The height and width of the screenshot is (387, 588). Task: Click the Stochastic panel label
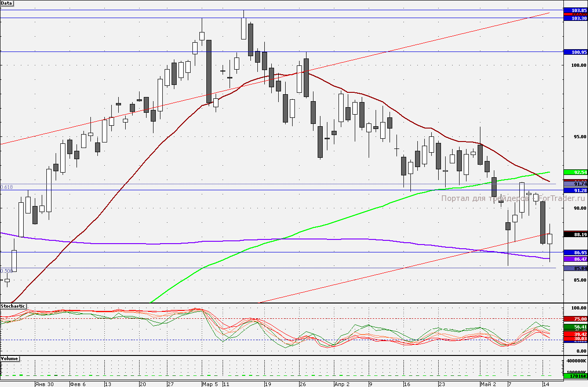pyautogui.click(x=13, y=306)
